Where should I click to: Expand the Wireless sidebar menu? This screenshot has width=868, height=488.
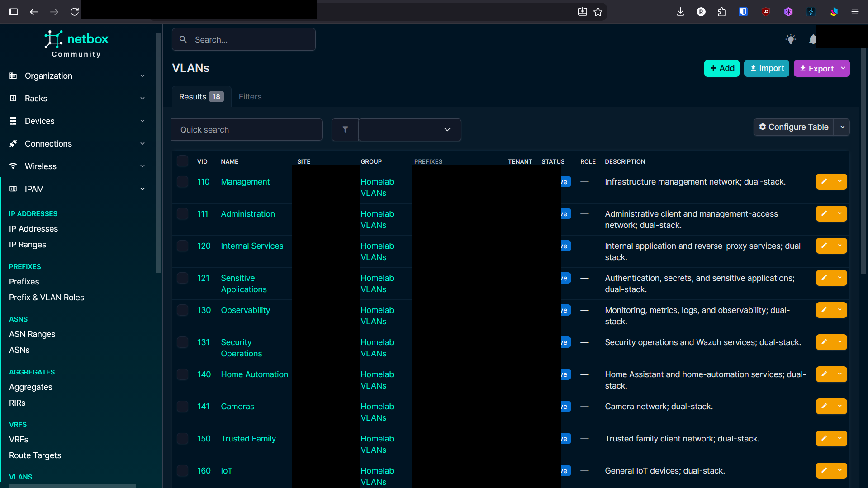pyautogui.click(x=77, y=166)
